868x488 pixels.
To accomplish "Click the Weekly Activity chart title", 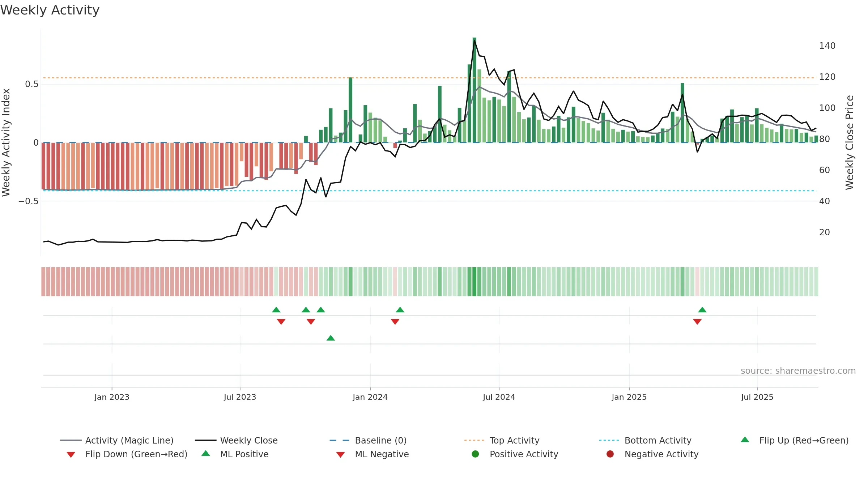I will click(x=50, y=10).
